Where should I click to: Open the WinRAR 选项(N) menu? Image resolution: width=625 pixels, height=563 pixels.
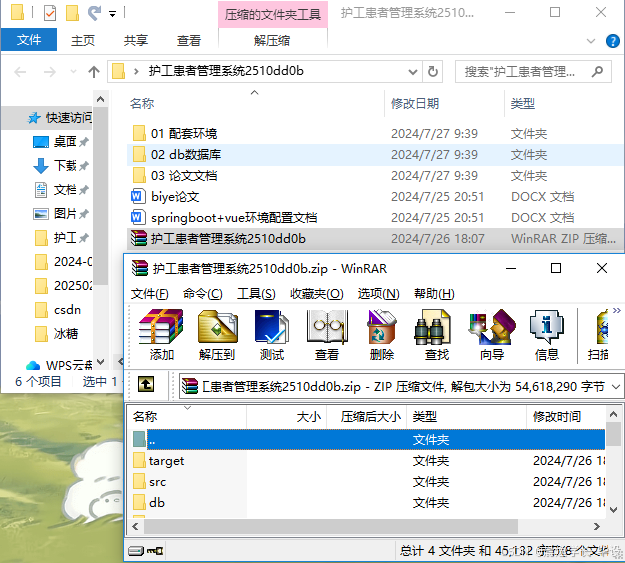[378, 294]
